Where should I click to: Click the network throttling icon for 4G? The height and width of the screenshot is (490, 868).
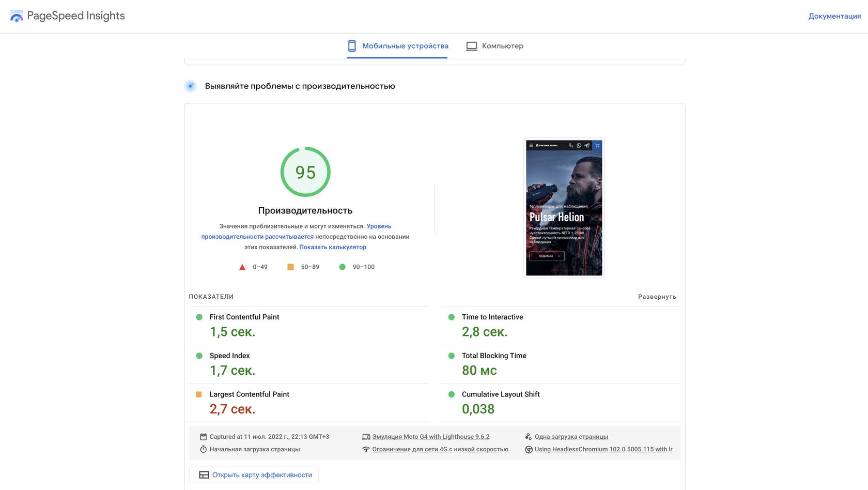point(366,449)
